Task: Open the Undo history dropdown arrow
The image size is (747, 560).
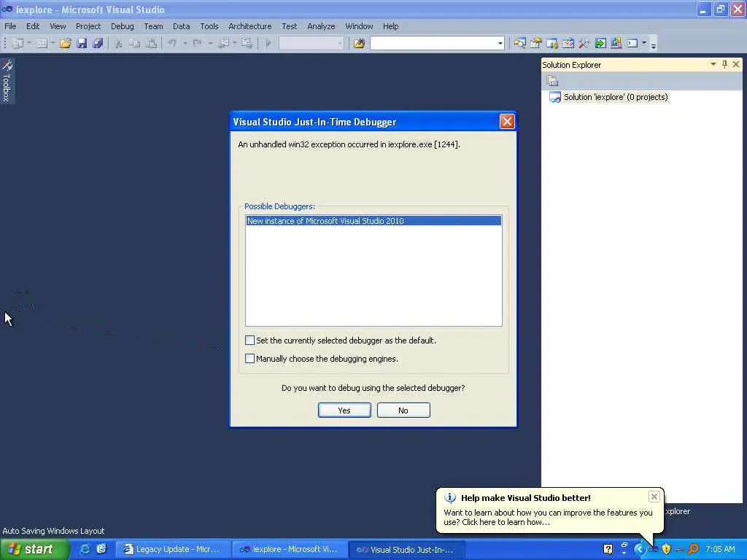Action: 185,43
